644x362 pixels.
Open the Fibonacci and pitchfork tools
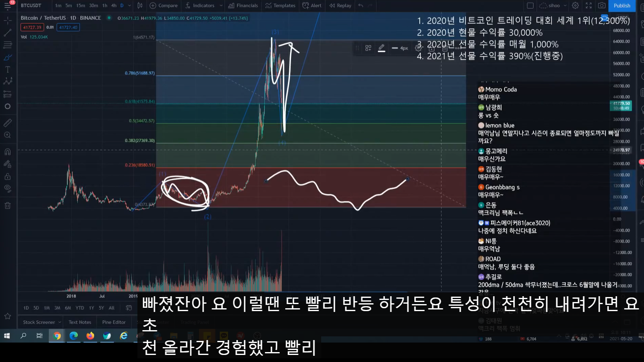coord(7,45)
